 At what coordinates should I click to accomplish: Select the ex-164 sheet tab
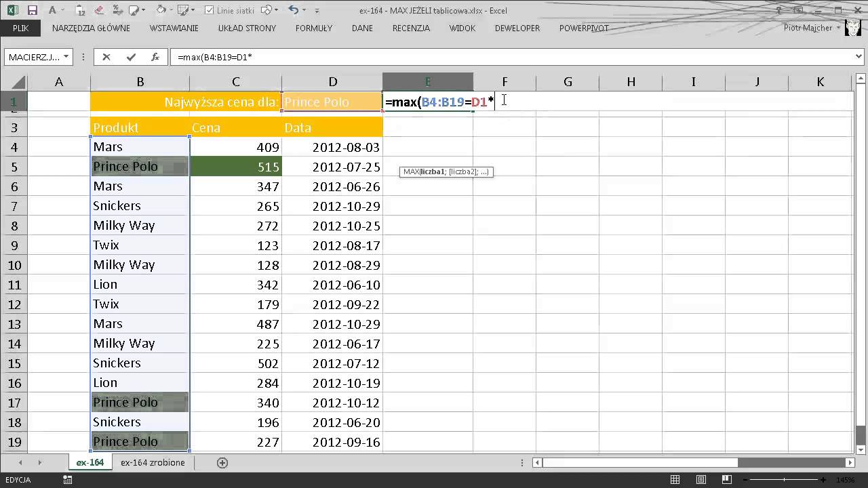pos(90,462)
